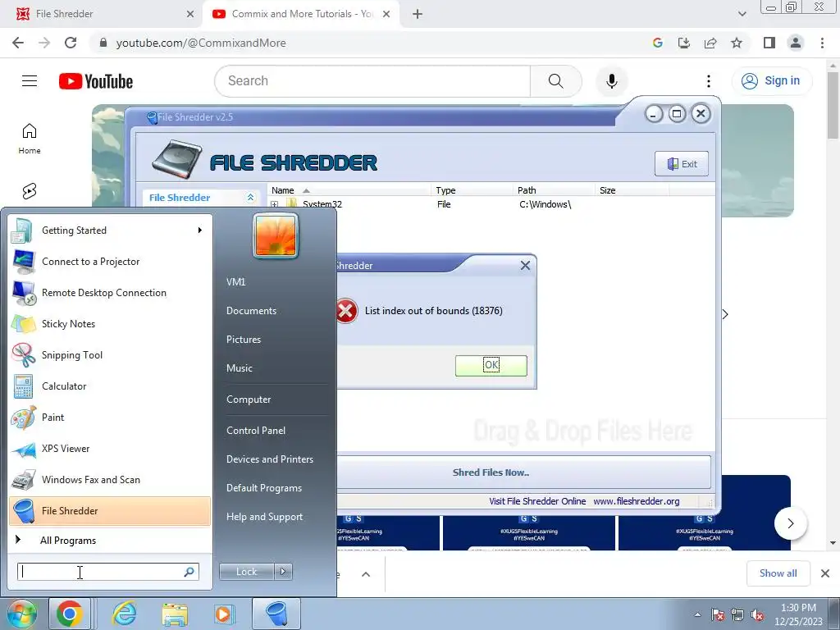Launch the Snipping Tool

[110, 354]
